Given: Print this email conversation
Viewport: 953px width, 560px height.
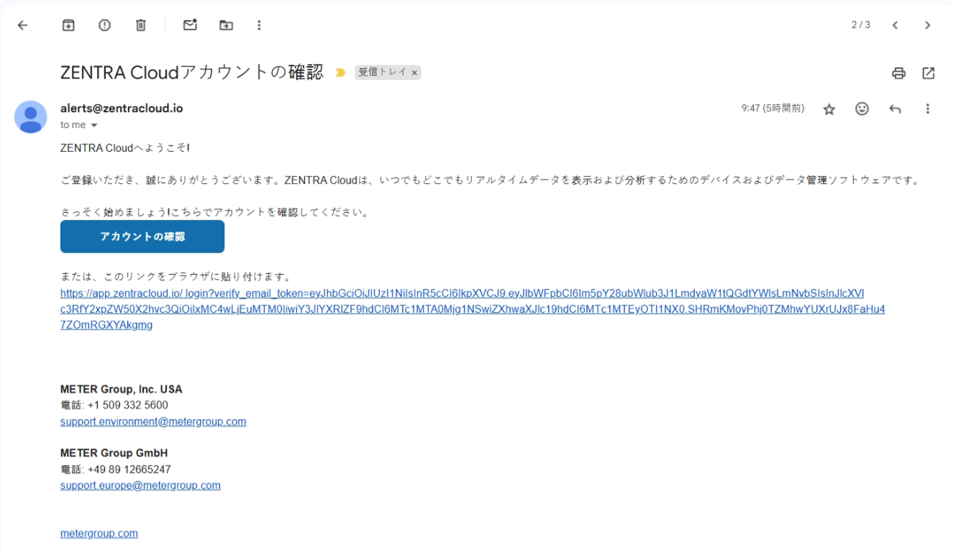Looking at the screenshot, I should 898,73.
